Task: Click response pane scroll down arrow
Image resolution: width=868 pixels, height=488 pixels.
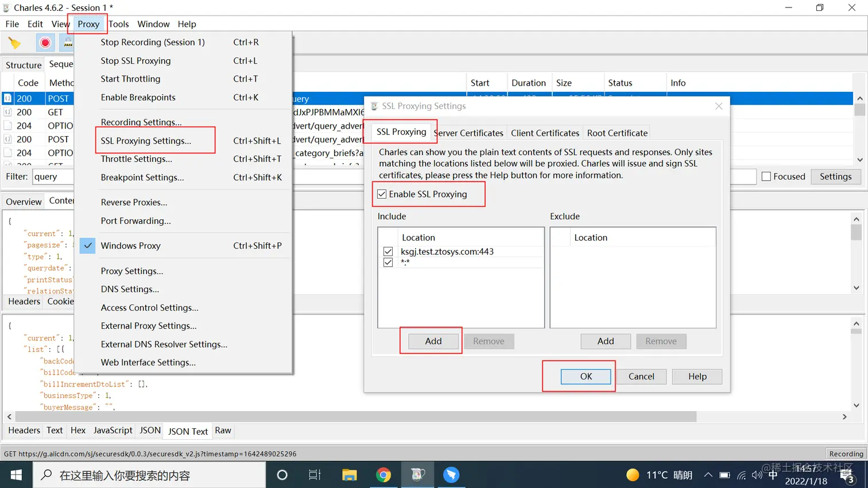Action: (x=857, y=405)
